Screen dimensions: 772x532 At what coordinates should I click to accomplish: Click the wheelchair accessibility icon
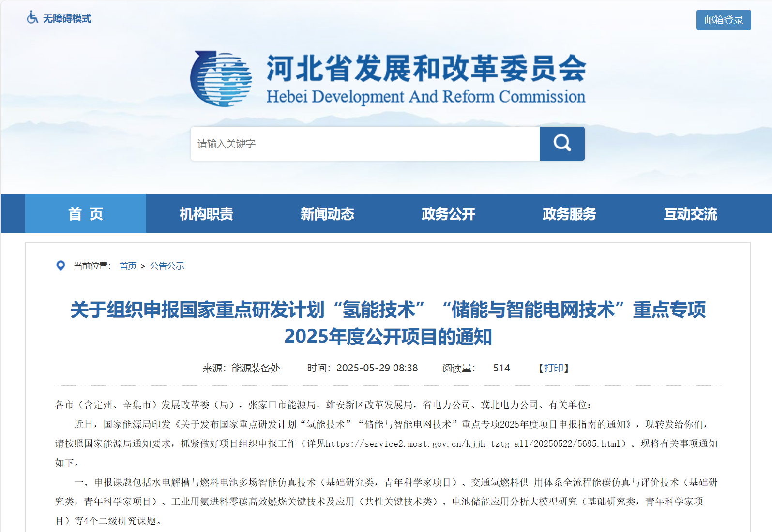pyautogui.click(x=32, y=18)
